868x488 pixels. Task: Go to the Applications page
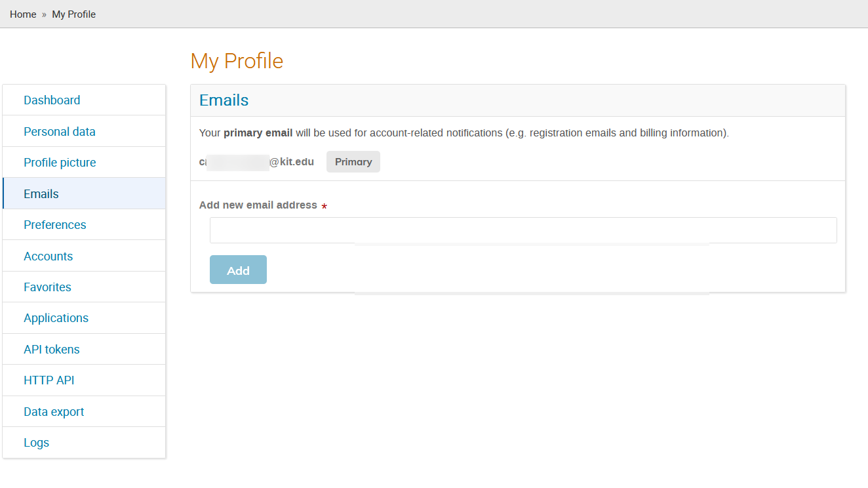84,318
